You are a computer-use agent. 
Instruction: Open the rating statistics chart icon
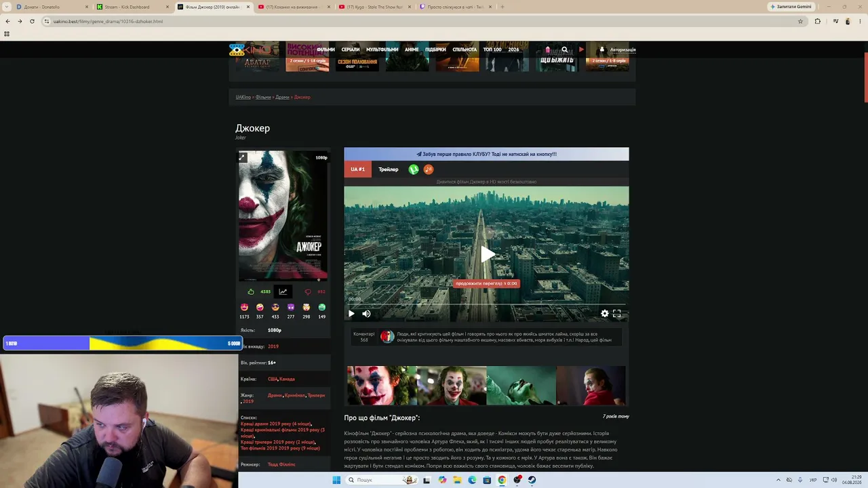283,292
